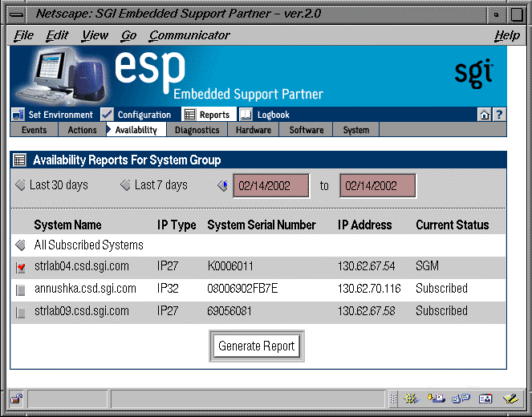532x417 pixels.
Task: Click the SGM status value
Action: [x=427, y=265]
